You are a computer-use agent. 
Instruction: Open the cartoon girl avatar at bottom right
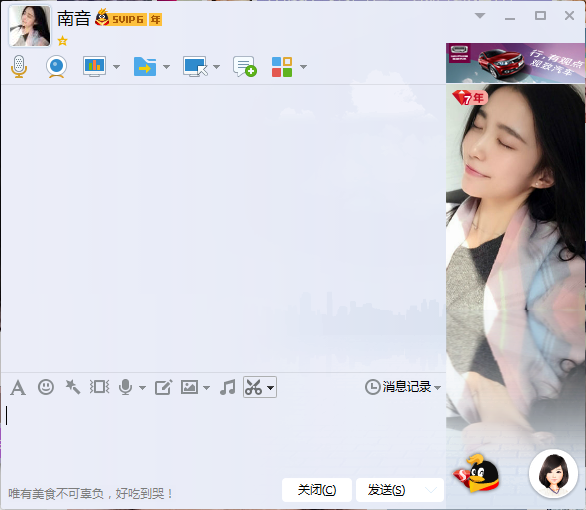click(553, 474)
